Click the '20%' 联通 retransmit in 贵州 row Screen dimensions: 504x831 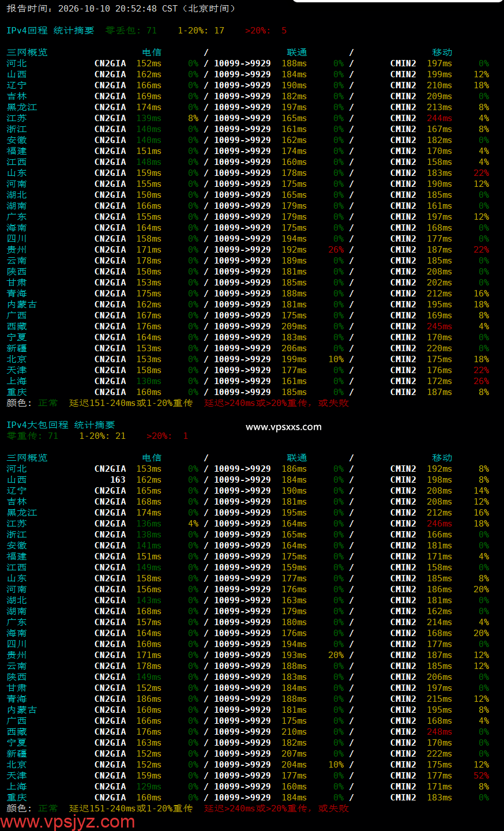coord(336,655)
